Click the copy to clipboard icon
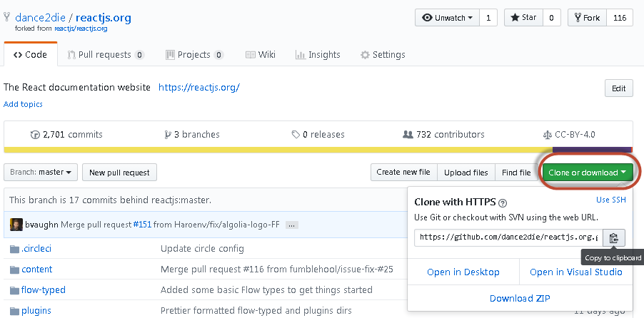Screen dimensions: 644x318 (613, 237)
